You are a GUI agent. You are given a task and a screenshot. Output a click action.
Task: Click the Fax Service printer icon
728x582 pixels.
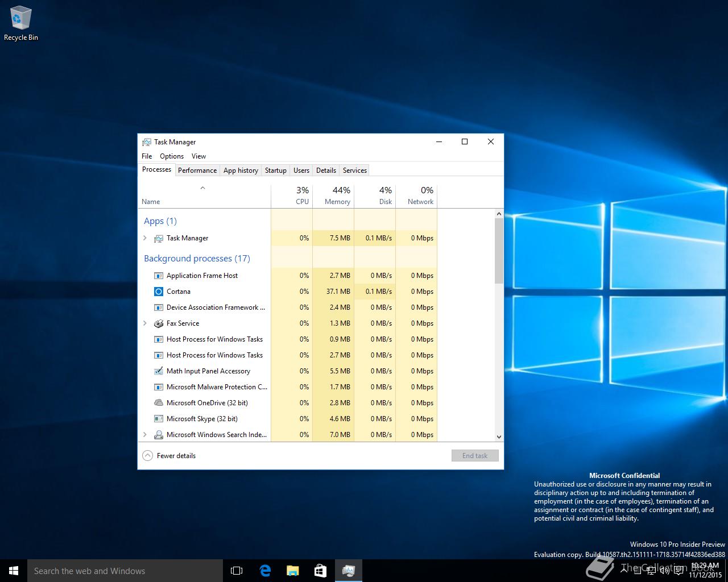[159, 323]
